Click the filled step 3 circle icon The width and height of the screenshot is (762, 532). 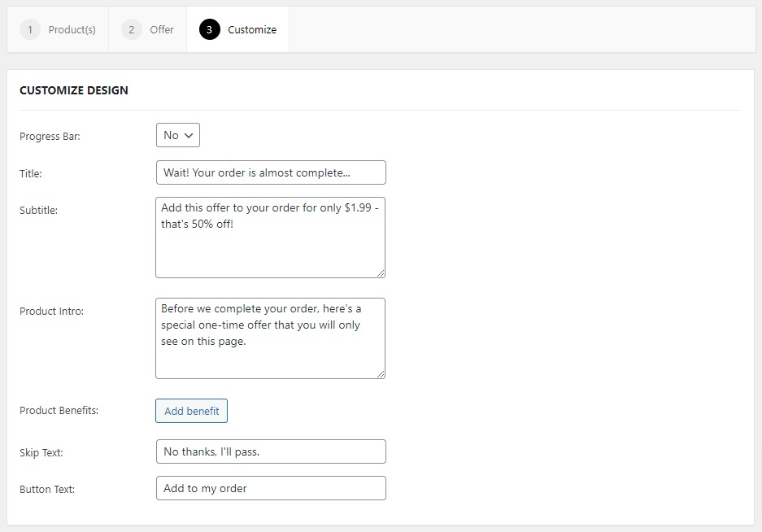[x=211, y=29]
